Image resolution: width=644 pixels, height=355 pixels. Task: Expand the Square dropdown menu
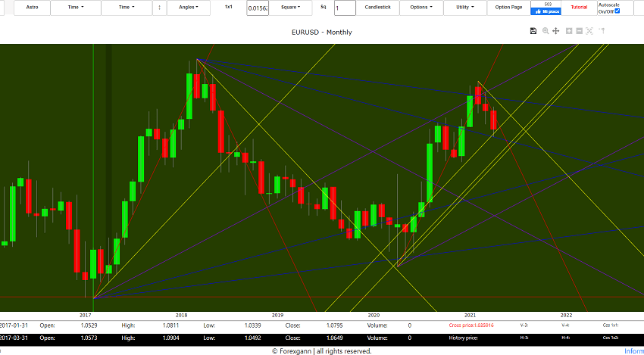click(x=291, y=8)
